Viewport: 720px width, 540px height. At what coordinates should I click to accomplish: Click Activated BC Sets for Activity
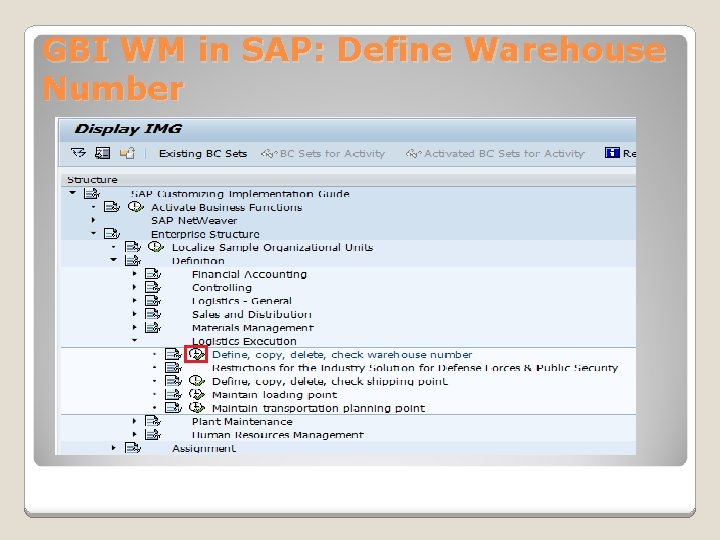pos(495,153)
